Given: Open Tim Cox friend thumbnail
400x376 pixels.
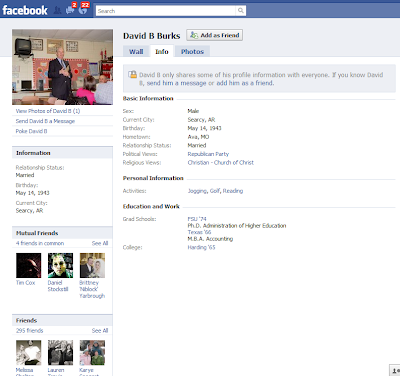Looking at the screenshot, I should 29,265.
